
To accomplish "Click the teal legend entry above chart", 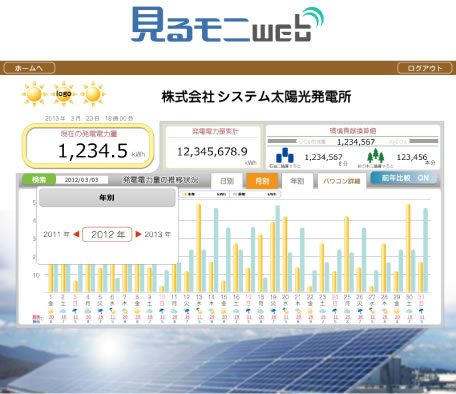I will tap(255, 194).
